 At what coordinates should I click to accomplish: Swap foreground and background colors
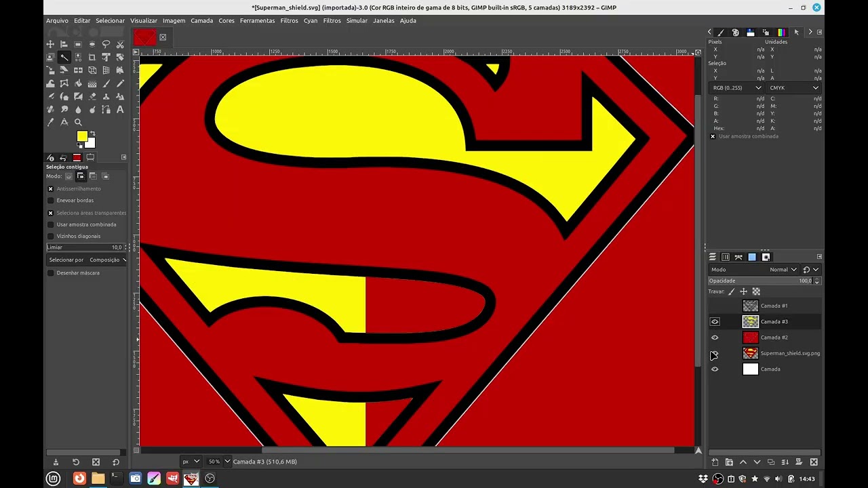(92, 134)
